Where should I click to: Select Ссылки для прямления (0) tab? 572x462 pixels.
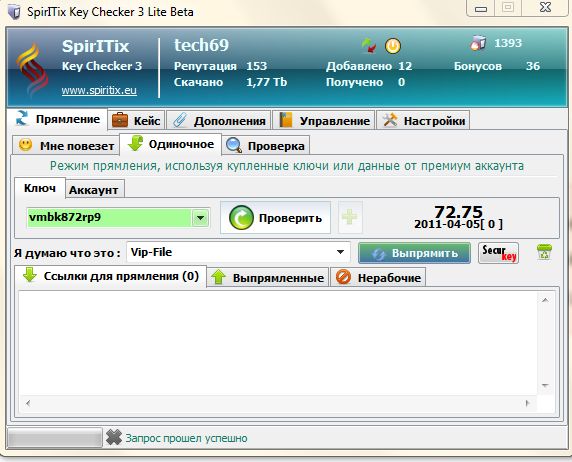point(111,276)
